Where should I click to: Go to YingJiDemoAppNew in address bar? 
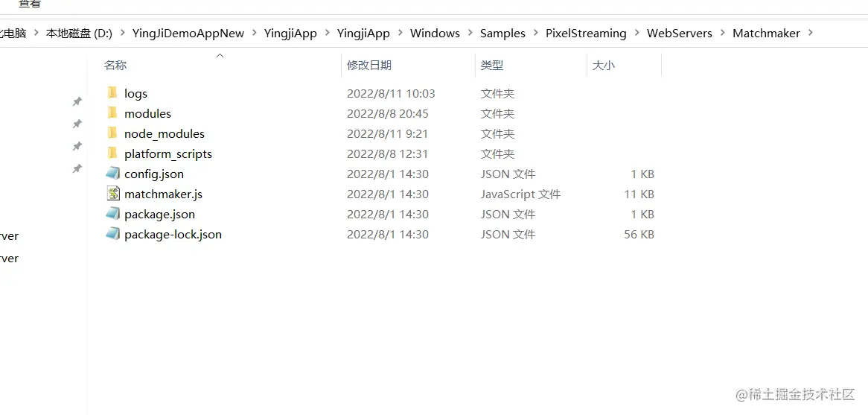188,33
